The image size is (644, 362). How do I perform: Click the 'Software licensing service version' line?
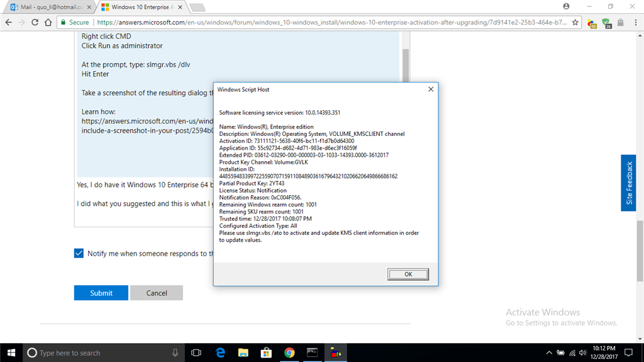tap(279, 113)
